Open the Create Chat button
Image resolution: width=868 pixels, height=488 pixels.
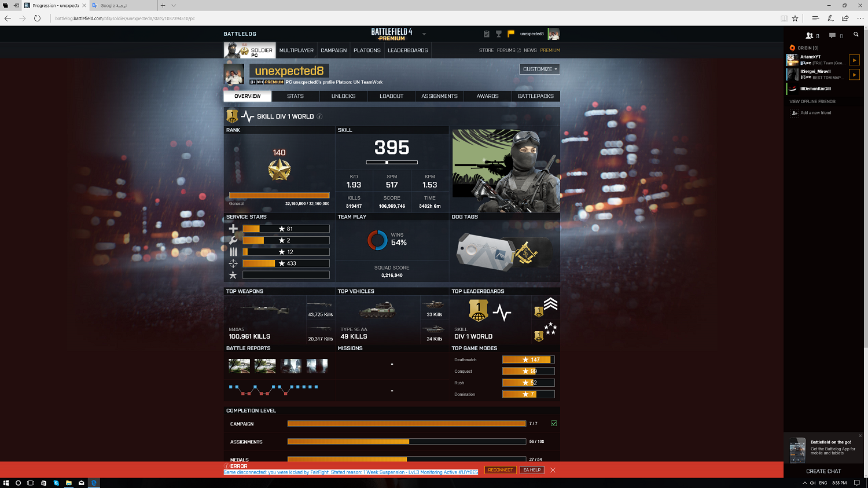click(x=823, y=471)
